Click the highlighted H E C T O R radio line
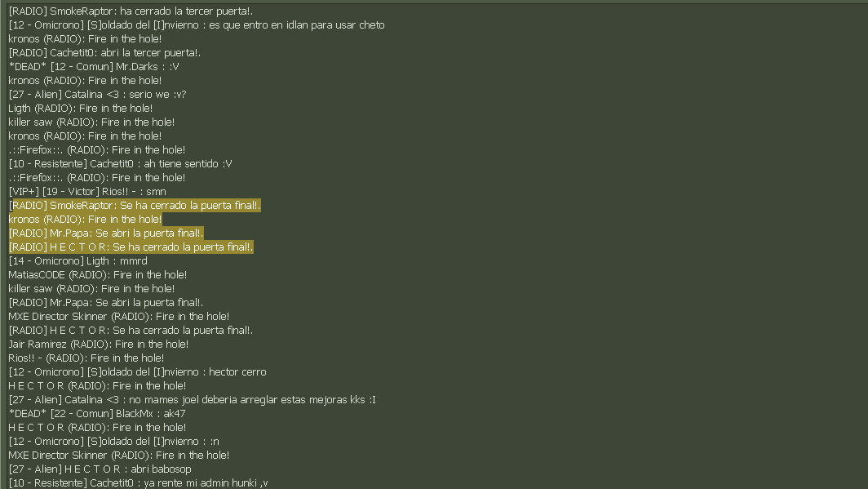The height and width of the screenshot is (489, 868). pos(131,247)
